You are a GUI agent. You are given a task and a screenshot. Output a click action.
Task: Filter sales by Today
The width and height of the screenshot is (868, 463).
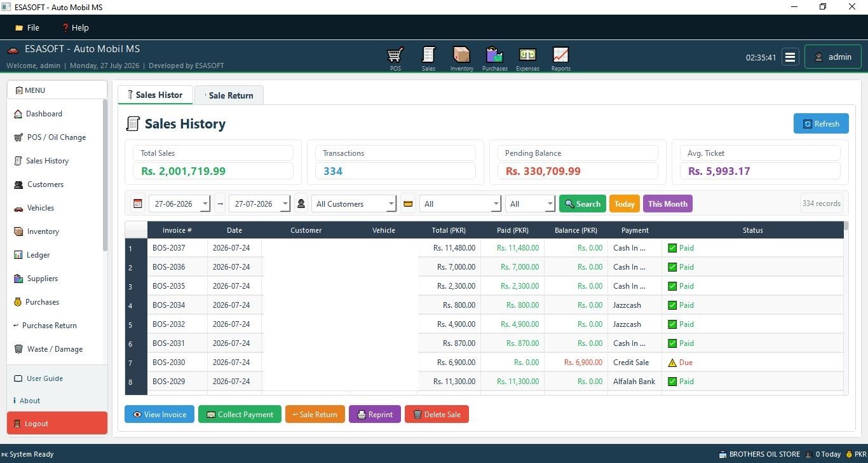point(624,204)
